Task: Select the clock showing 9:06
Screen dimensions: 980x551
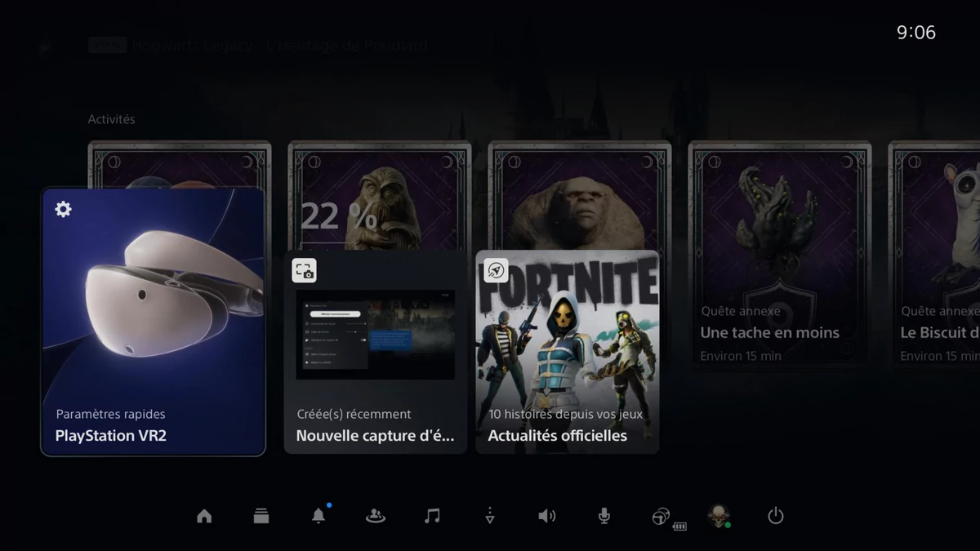Action: tap(916, 33)
